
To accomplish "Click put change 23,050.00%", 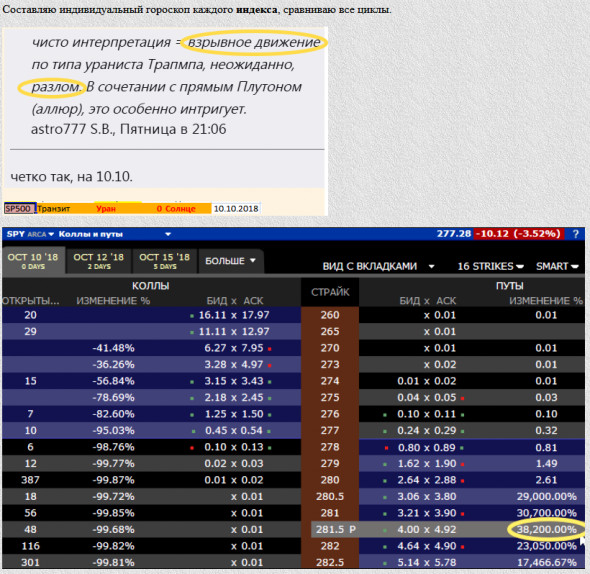I will coord(546,546).
